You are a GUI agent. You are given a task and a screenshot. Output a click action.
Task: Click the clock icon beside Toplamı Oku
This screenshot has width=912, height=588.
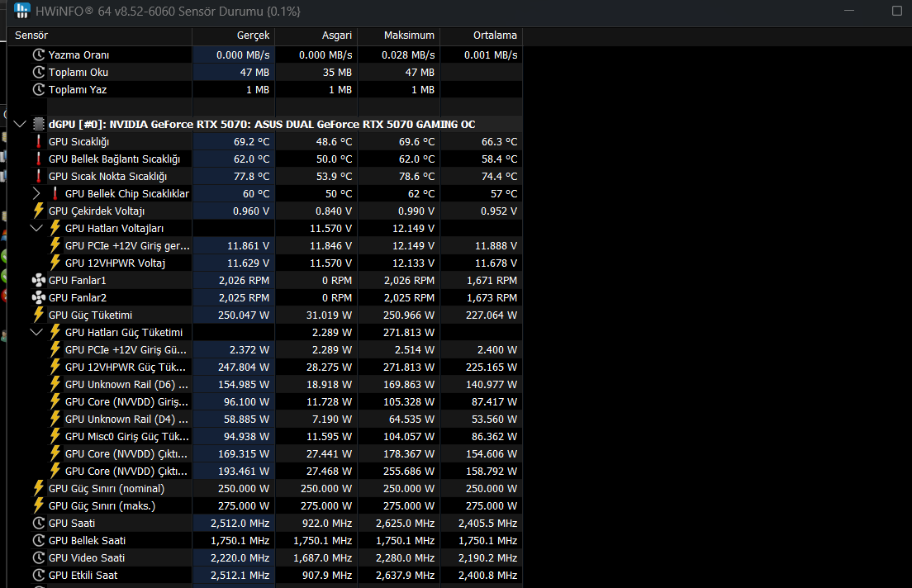tap(38, 72)
